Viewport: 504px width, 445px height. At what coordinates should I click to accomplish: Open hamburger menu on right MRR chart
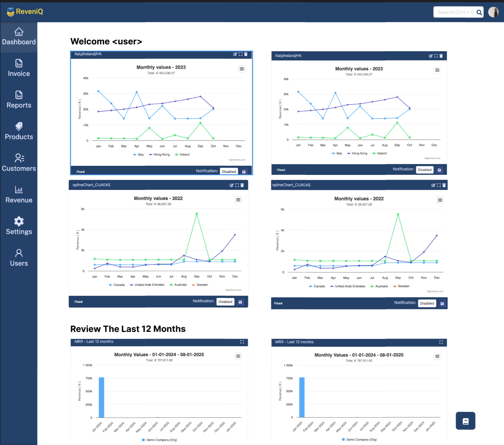(437, 356)
